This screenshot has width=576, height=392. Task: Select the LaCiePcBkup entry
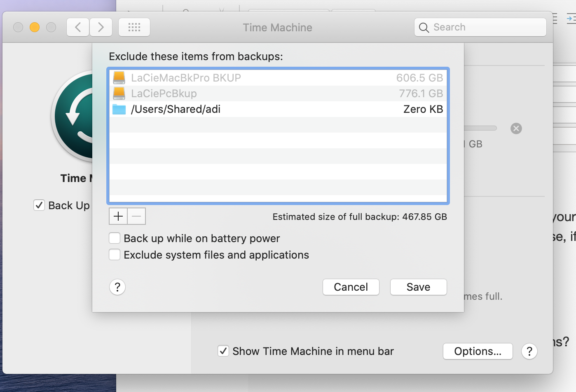click(278, 93)
